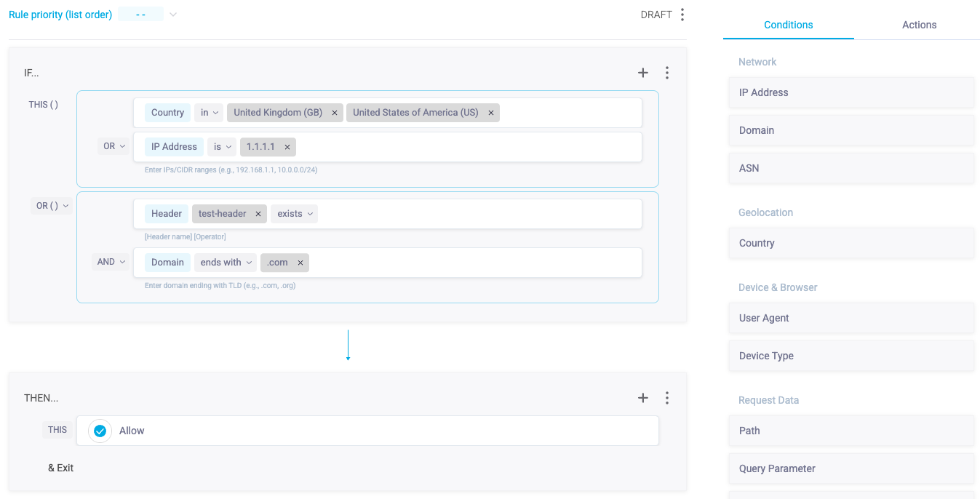
Task: Open the IF section three-dot menu
Action: [667, 73]
